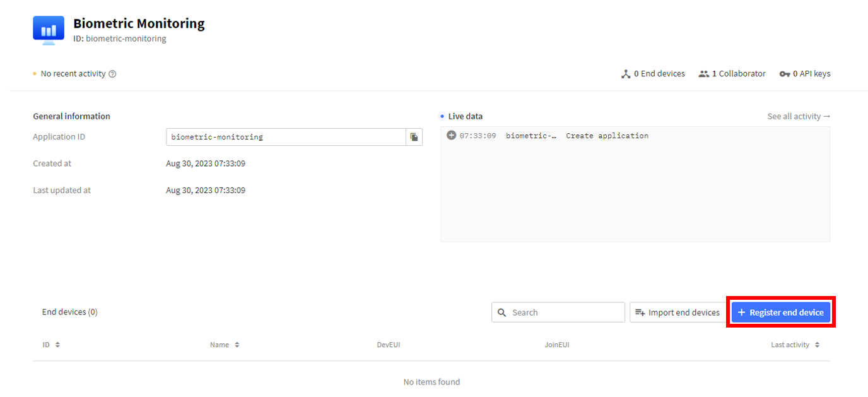
Task: Click the Created at label
Action: pyautogui.click(x=52, y=163)
